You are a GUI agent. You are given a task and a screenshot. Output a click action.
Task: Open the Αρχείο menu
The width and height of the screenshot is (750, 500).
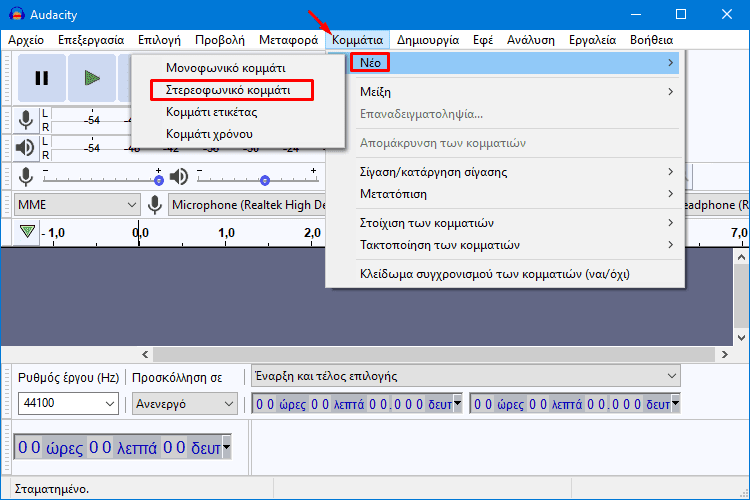coord(26,40)
